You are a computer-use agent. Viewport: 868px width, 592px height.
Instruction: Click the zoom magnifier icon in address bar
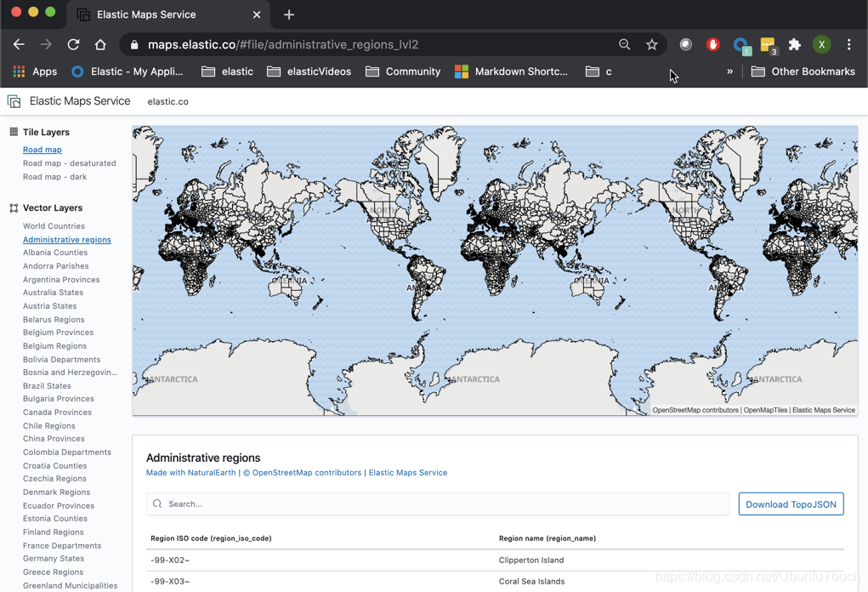click(624, 44)
